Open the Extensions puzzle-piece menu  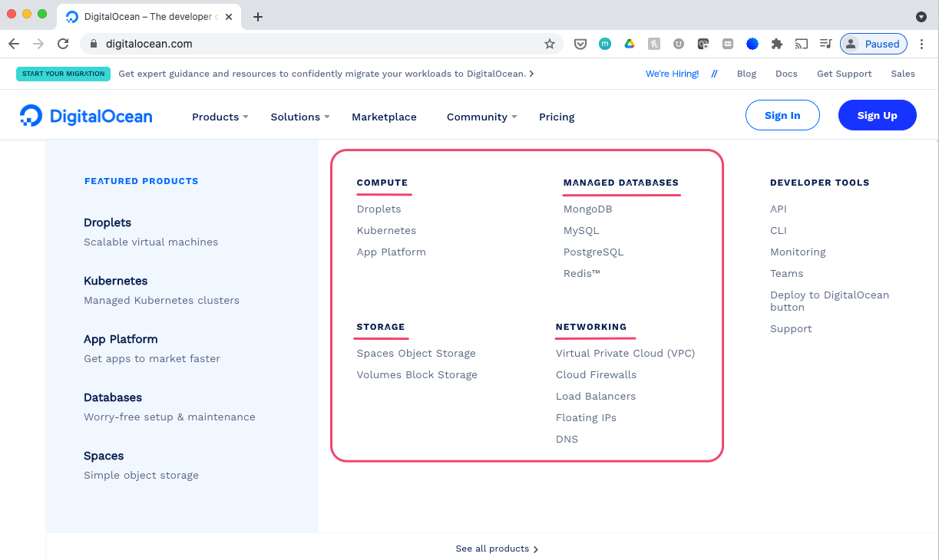[777, 44]
